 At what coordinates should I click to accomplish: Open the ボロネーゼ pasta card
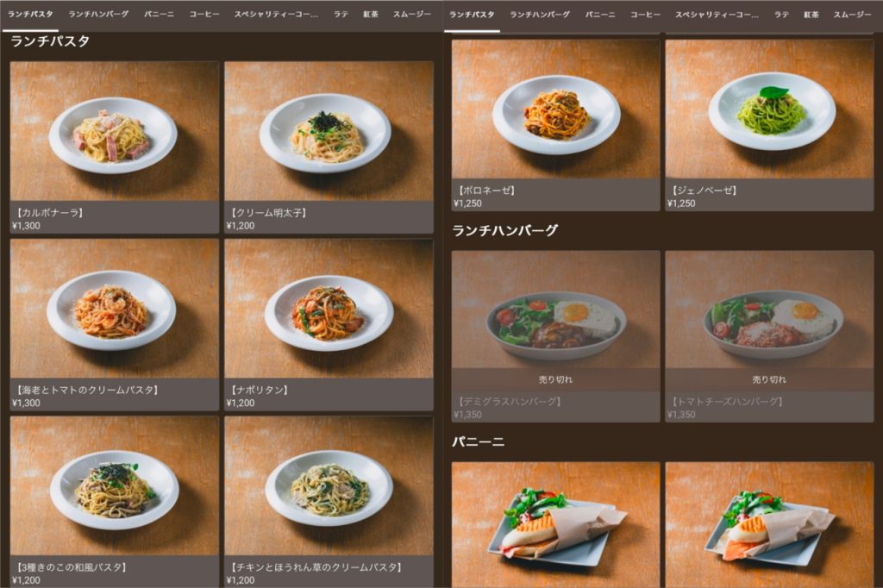click(x=555, y=125)
